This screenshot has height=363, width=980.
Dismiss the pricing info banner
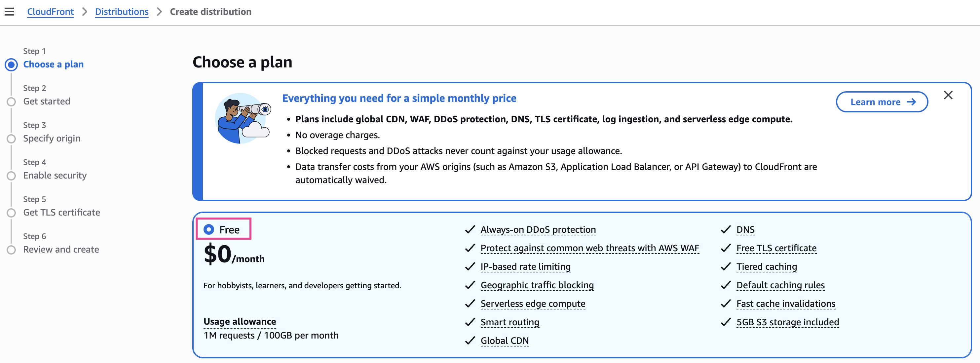tap(948, 95)
